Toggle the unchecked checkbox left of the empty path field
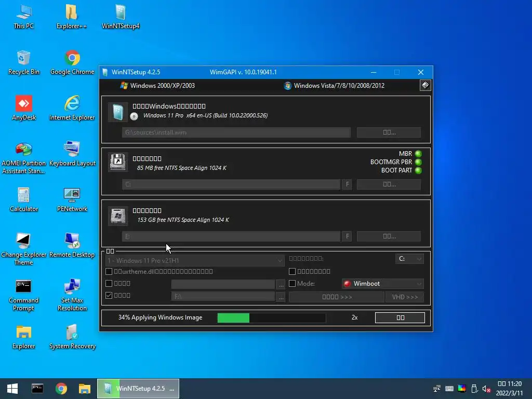 tap(109, 283)
